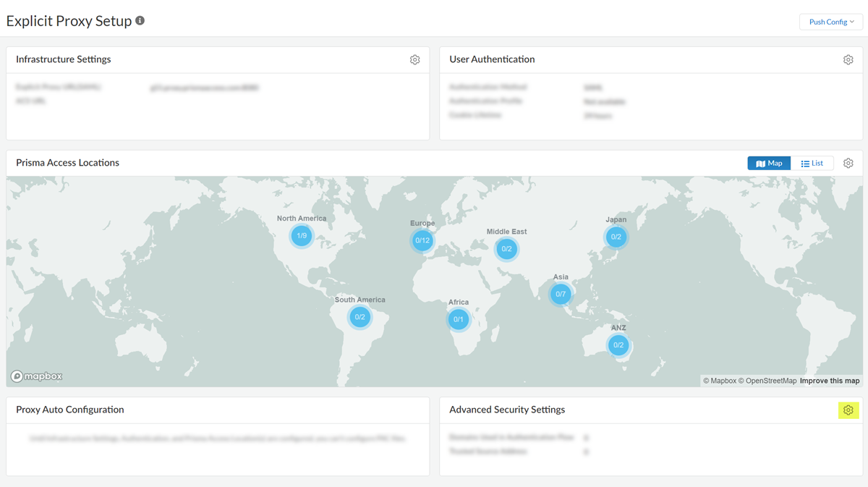This screenshot has height=487, width=868.
Task: Click the mapbox logo on map
Action: [37, 376]
